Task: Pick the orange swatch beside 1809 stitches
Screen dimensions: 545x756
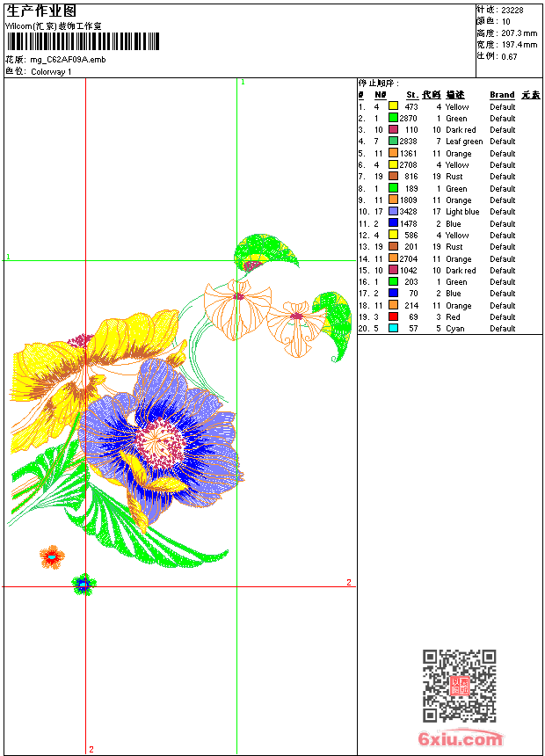Action: (393, 200)
